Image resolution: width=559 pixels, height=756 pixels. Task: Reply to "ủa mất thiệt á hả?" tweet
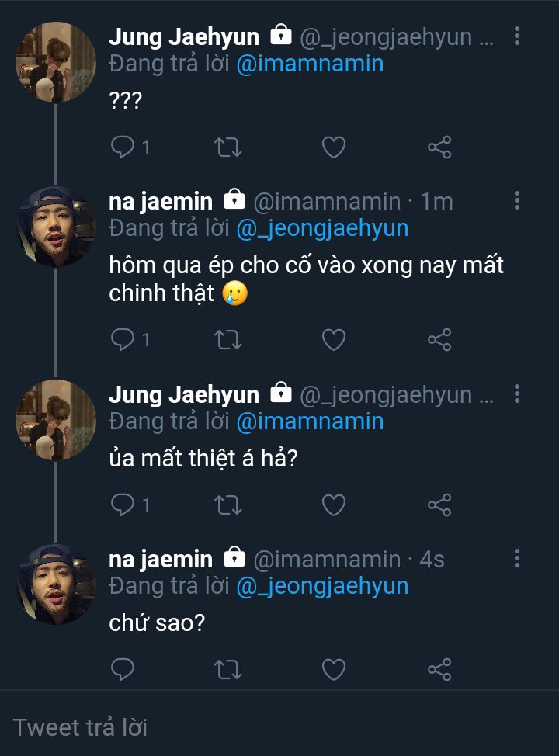(x=123, y=505)
